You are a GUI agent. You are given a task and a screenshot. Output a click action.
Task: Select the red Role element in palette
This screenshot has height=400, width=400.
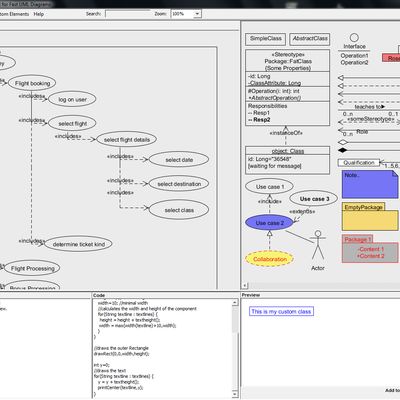(391, 58)
